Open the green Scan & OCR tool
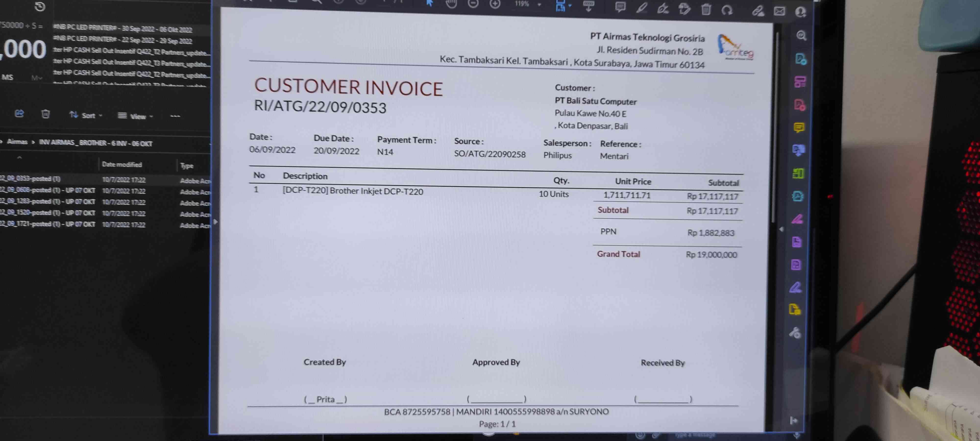The height and width of the screenshot is (441, 980). coord(798,173)
